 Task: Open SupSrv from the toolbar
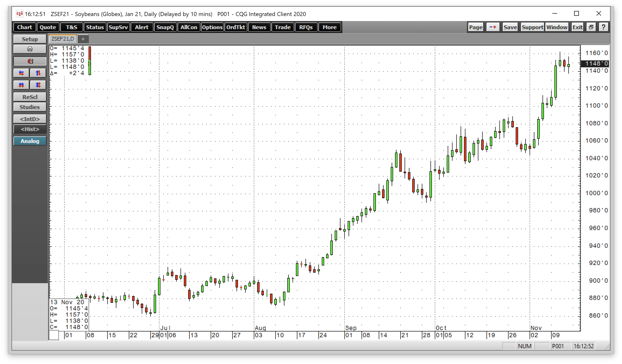coord(118,27)
